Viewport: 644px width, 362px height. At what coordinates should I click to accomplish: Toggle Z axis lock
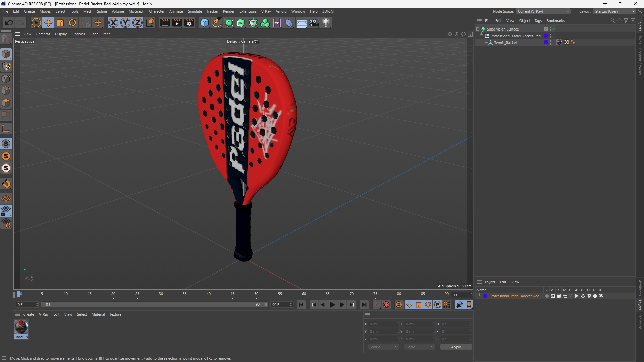pos(138,23)
